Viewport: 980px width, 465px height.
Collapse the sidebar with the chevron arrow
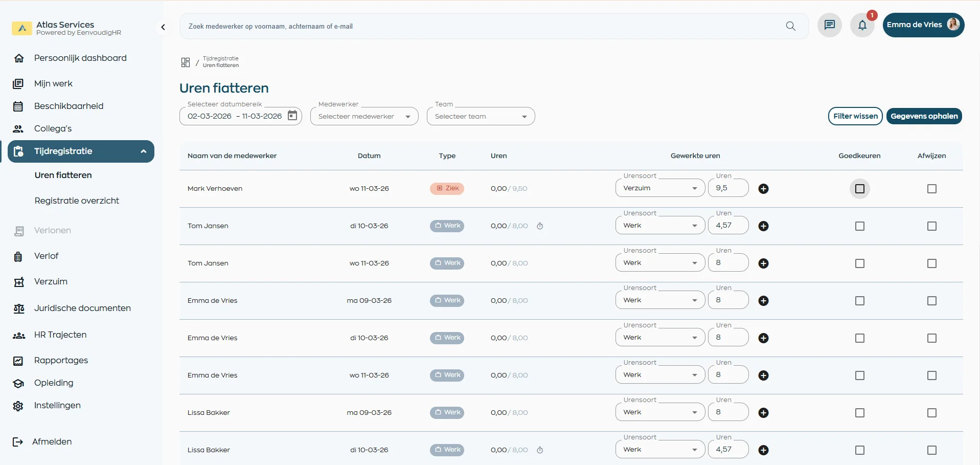tap(163, 27)
